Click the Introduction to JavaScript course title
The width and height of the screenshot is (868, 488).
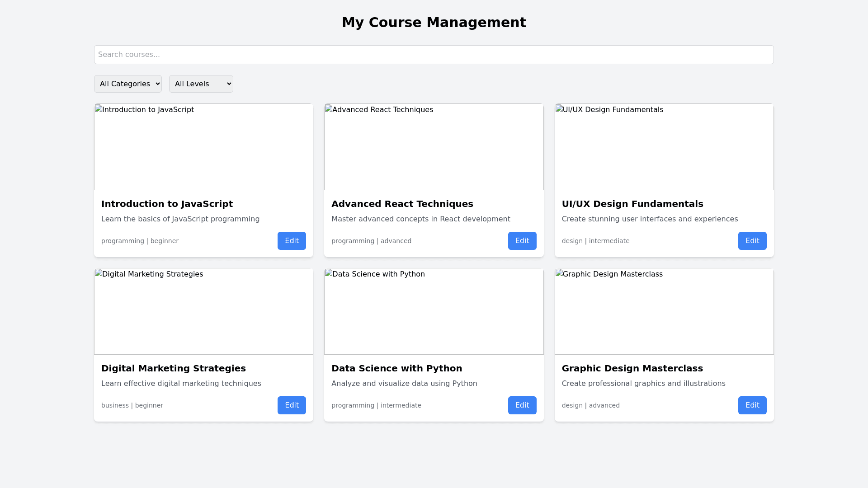pos(167,204)
